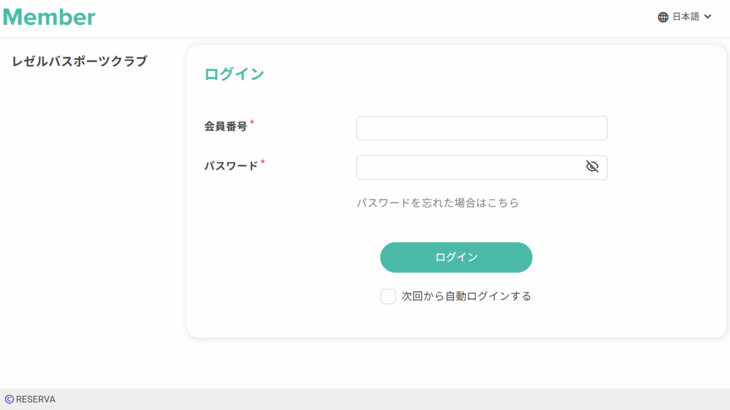Viewport: 730px width, 410px height.
Task: Toggle password visibility eye icon
Action: click(592, 167)
